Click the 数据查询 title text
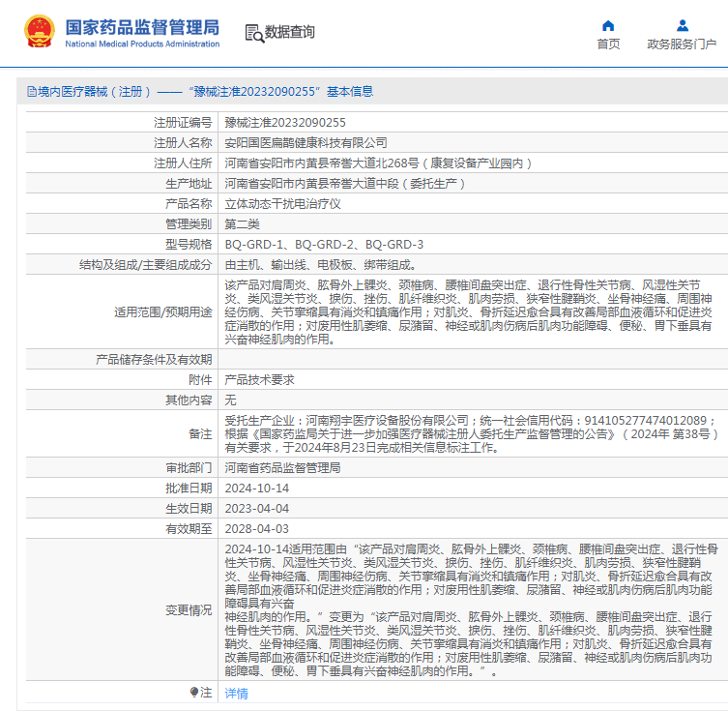 pos(290,32)
